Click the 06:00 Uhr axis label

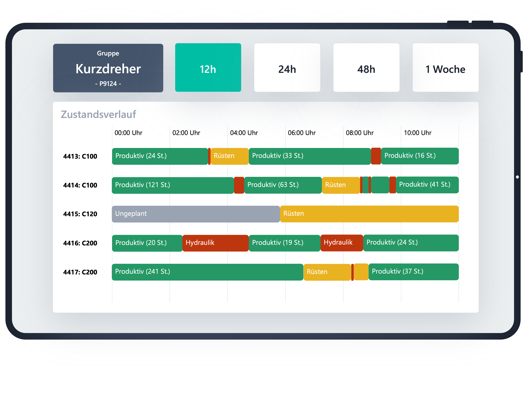302,133
